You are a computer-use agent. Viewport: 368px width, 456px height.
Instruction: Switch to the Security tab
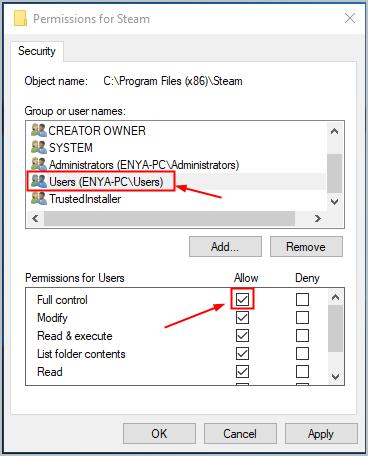tap(37, 51)
